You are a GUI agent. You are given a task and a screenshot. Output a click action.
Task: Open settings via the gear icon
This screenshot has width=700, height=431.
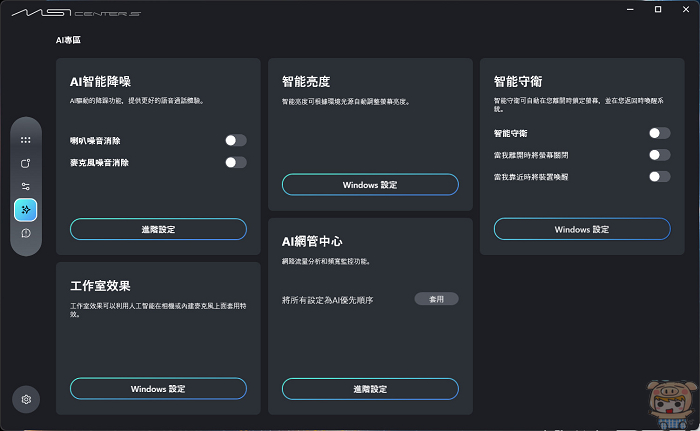(x=26, y=399)
